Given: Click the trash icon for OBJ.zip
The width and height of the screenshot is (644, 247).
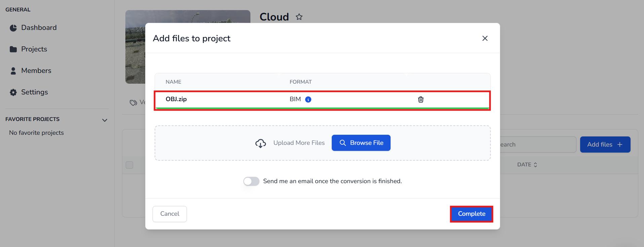Looking at the screenshot, I should click(x=420, y=99).
